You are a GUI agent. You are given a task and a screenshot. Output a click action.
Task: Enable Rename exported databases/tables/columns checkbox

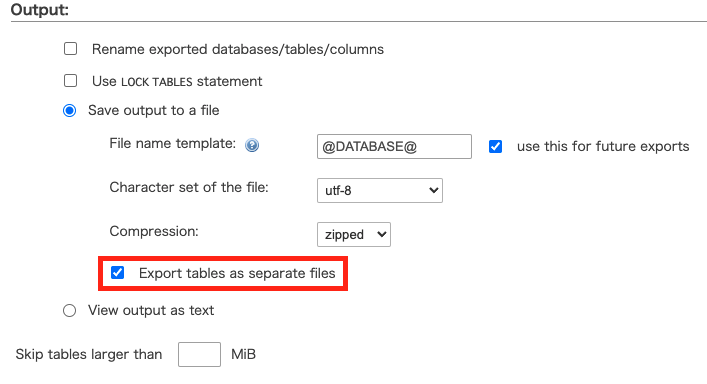70,49
